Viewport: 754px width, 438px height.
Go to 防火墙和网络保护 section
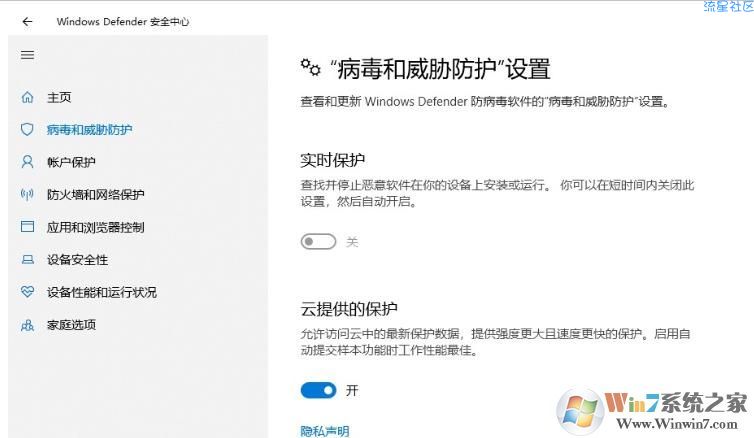[95, 194]
